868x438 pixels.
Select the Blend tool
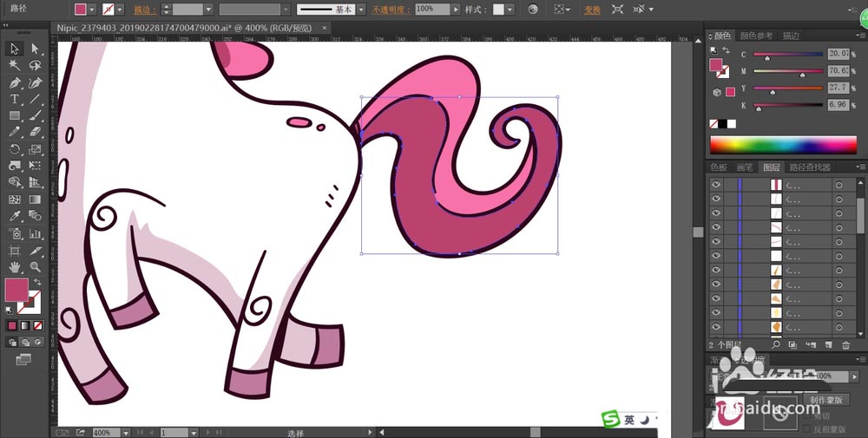pos(35,216)
